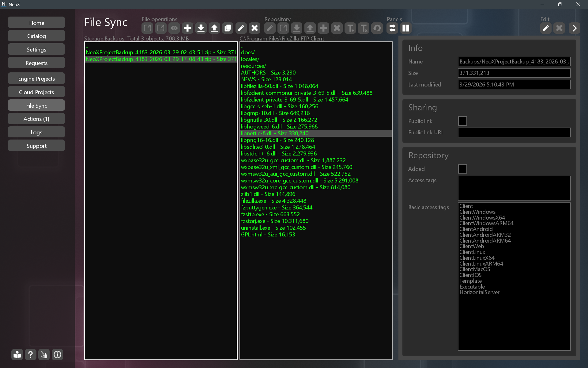Click the right chevron arrow in Edit

(x=574, y=28)
